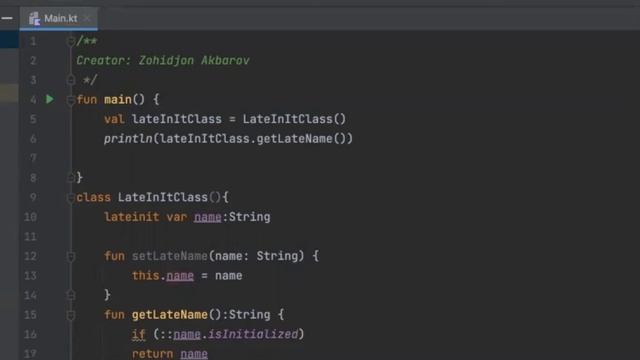Click the 'Creator: Zohidjon Akbarov' comment text
The height and width of the screenshot is (360, 640).
162,60
